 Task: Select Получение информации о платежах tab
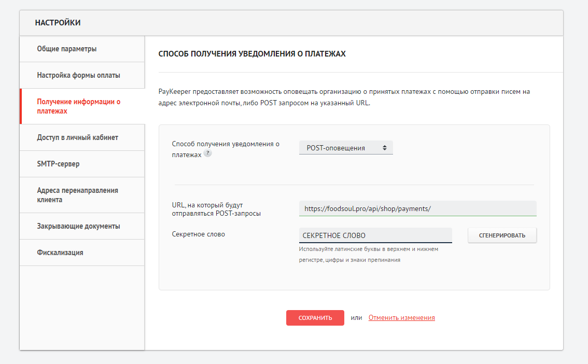(78, 106)
